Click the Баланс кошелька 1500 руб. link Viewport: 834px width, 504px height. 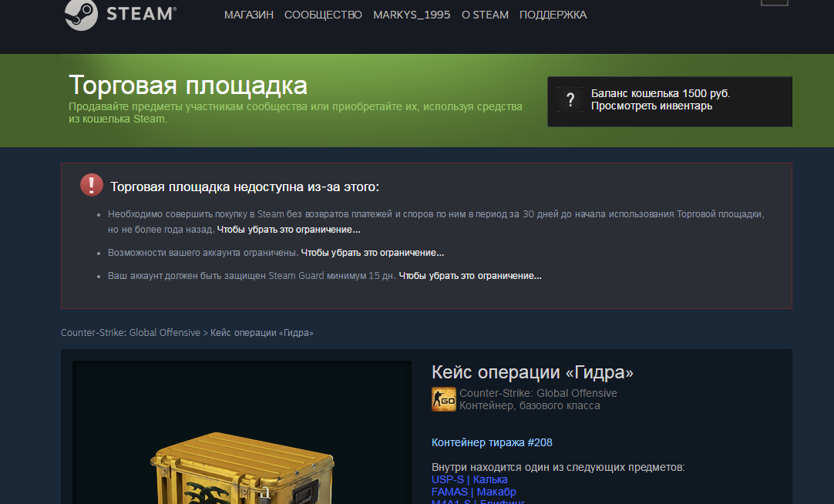coord(661,93)
